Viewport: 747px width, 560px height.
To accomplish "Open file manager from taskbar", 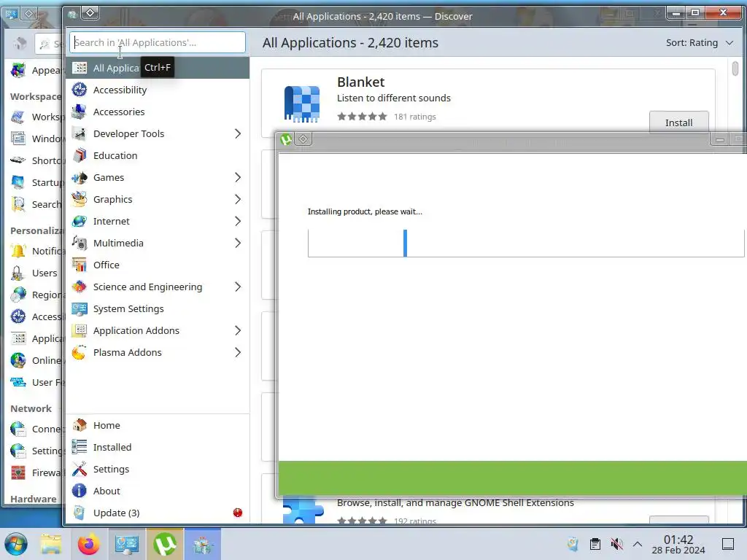I will click(x=51, y=544).
